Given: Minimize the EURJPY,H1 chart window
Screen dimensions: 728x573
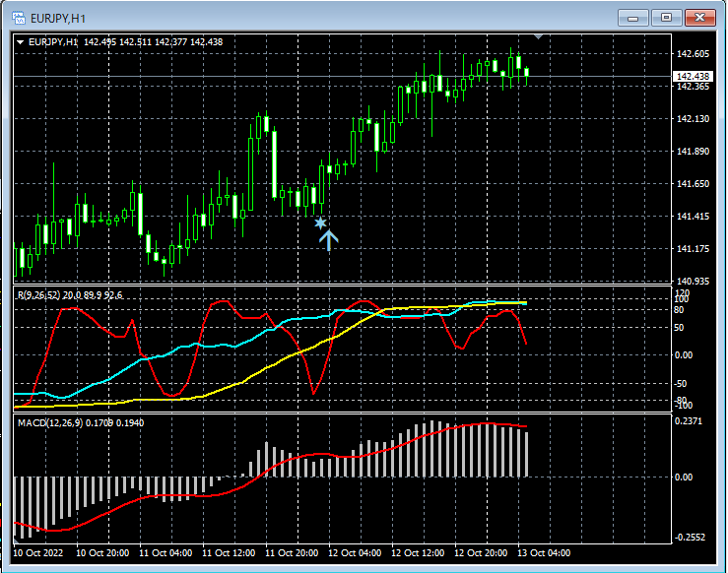Looking at the screenshot, I should tap(632, 18).
